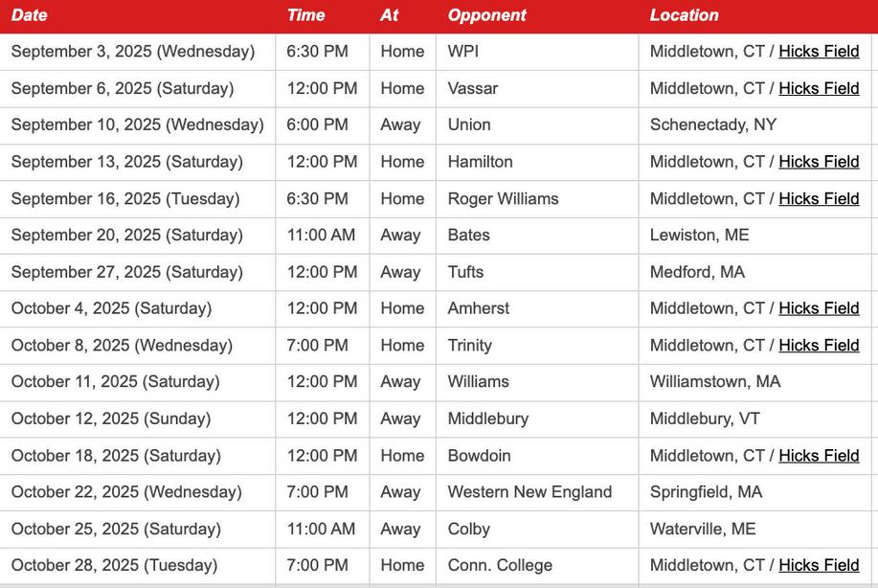Image resolution: width=878 pixels, height=588 pixels.
Task: Open Hicks Field link in Vassar row
Action: coord(819,88)
